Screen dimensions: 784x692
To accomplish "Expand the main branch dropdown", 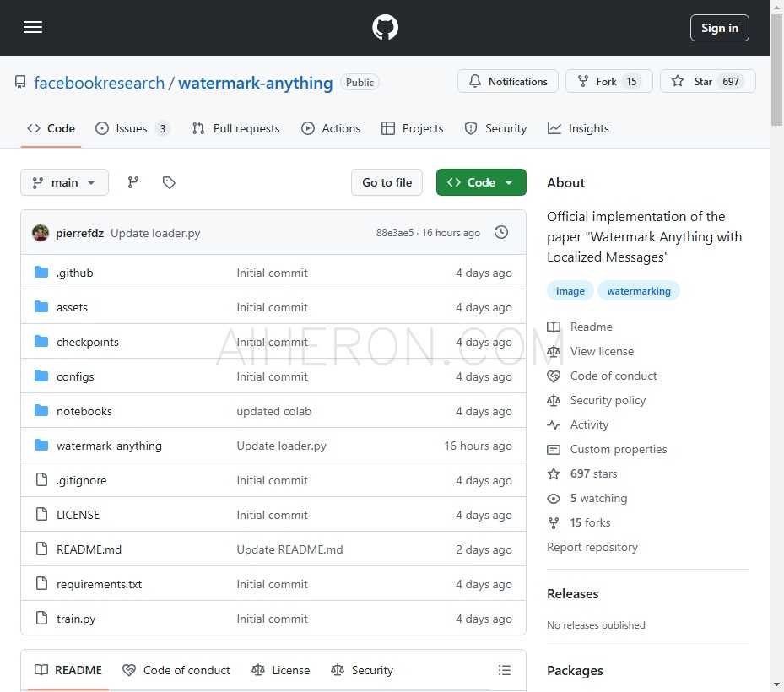I will [x=64, y=182].
